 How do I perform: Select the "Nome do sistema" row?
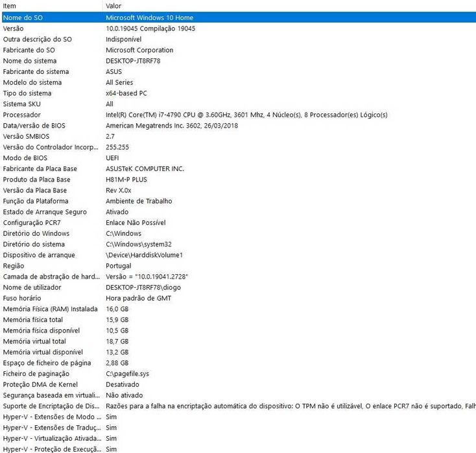coord(239,61)
